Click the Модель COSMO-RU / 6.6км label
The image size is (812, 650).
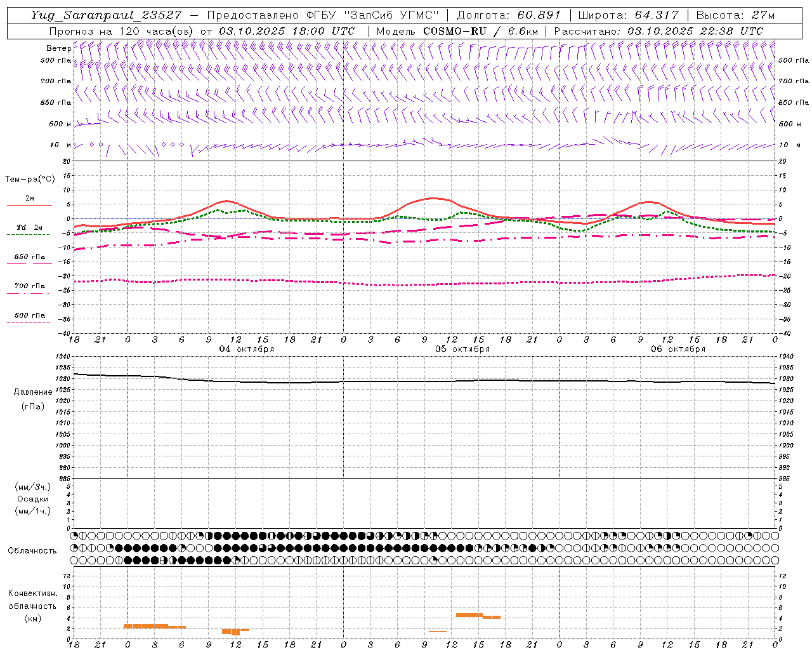(457, 31)
